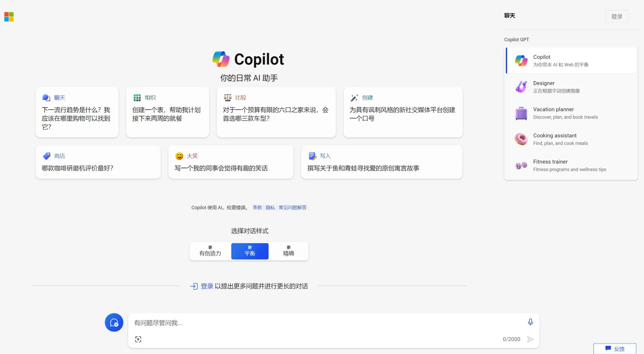
Task: Select Cooking assistant in the GPT list
Action: (571, 139)
